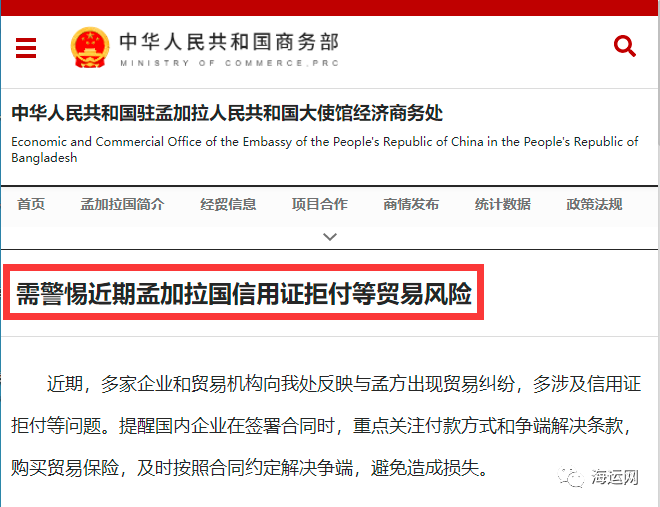Click the 海运网 watermark text
This screenshot has width=660, height=507.
pyautogui.click(x=615, y=477)
